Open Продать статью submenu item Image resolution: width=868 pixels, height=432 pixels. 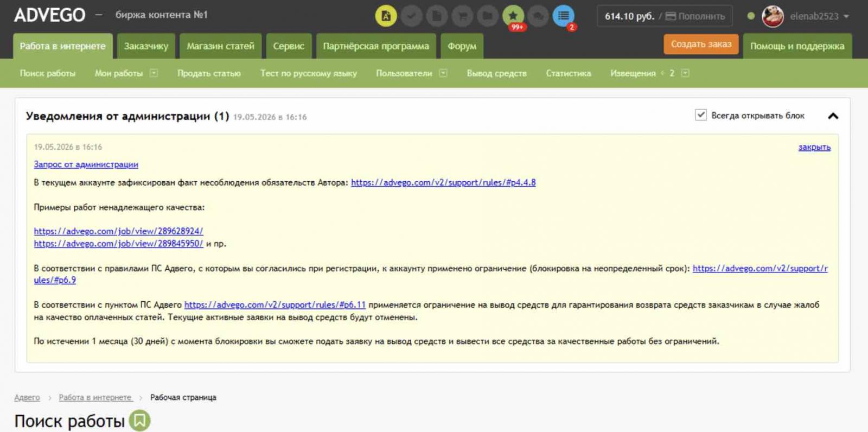(209, 73)
